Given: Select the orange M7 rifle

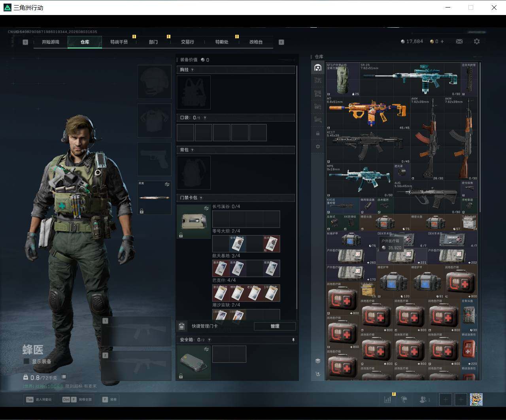Looking at the screenshot, I should (x=368, y=113).
